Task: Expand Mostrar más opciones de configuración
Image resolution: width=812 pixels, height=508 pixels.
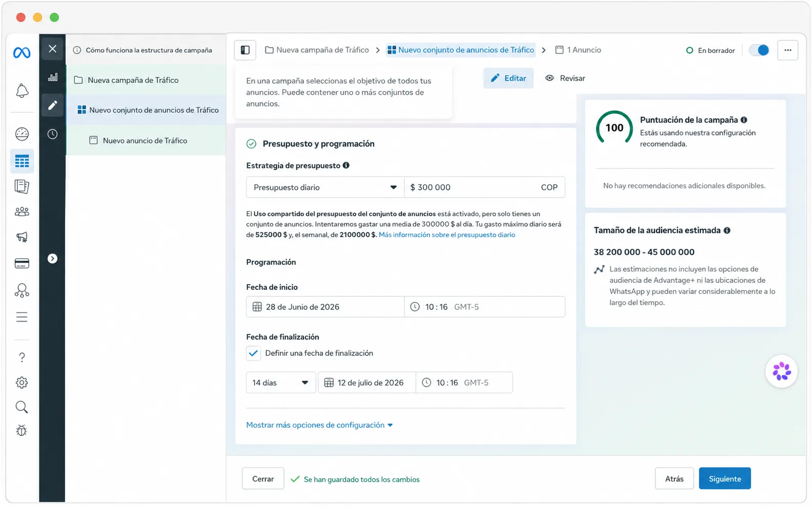Action: click(319, 425)
